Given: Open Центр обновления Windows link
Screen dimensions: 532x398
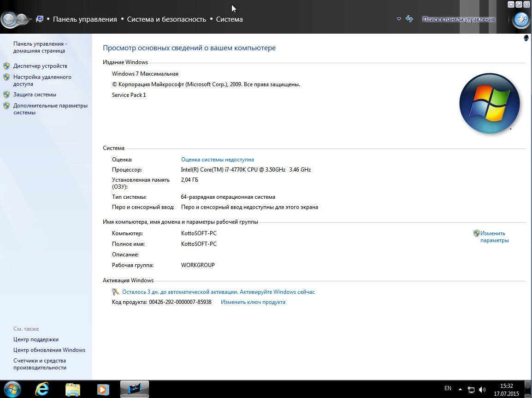Looking at the screenshot, I should [49, 350].
